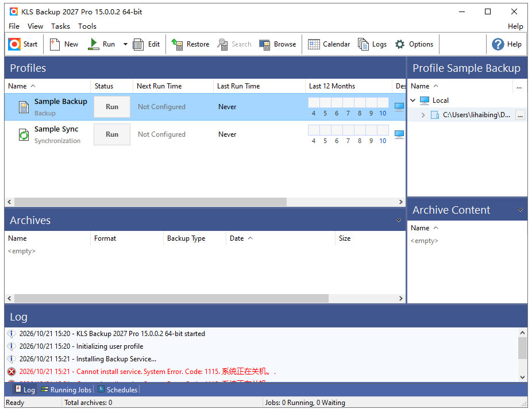Open the Tools menu
The width and height of the screenshot is (532, 409).
click(x=87, y=26)
